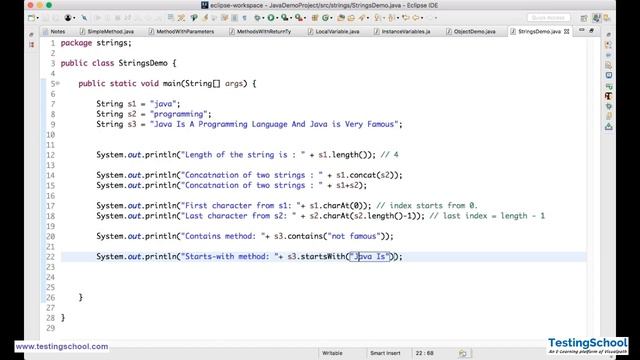Click the Previous Annotation toolbar icon
This screenshot has height=360, width=640.
[391, 18]
